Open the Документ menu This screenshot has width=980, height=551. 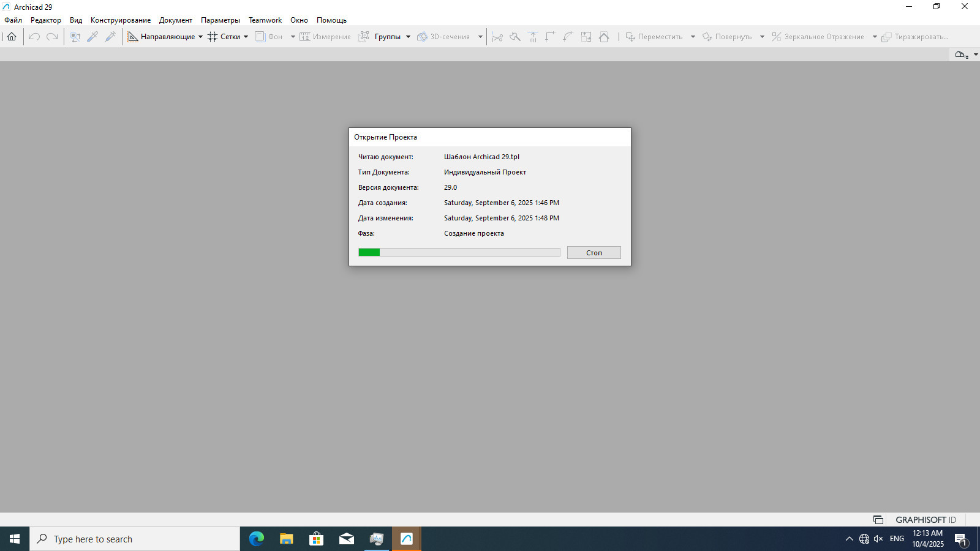pos(176,20)
